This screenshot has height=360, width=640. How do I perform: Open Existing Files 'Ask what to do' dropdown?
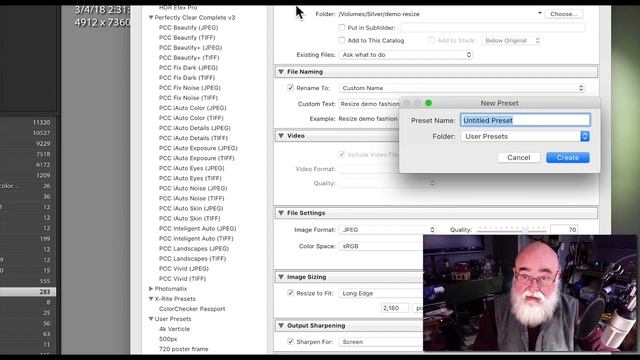pos(406,55)
